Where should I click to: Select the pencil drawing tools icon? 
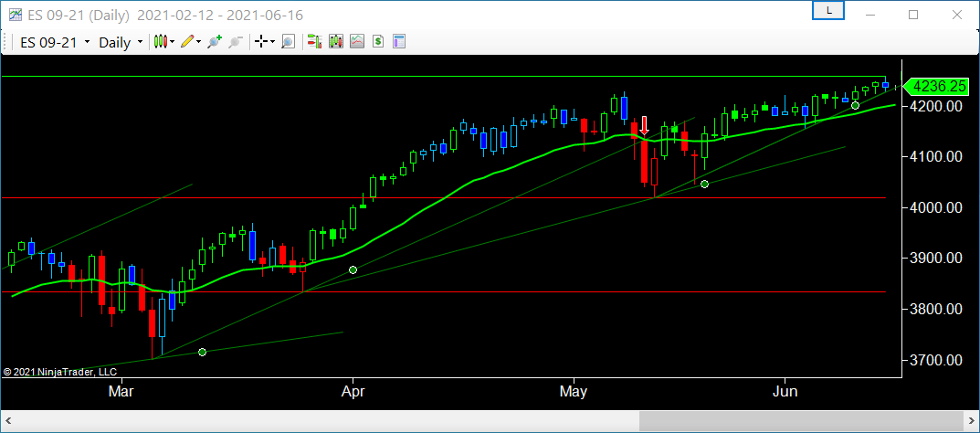[187, 42]
